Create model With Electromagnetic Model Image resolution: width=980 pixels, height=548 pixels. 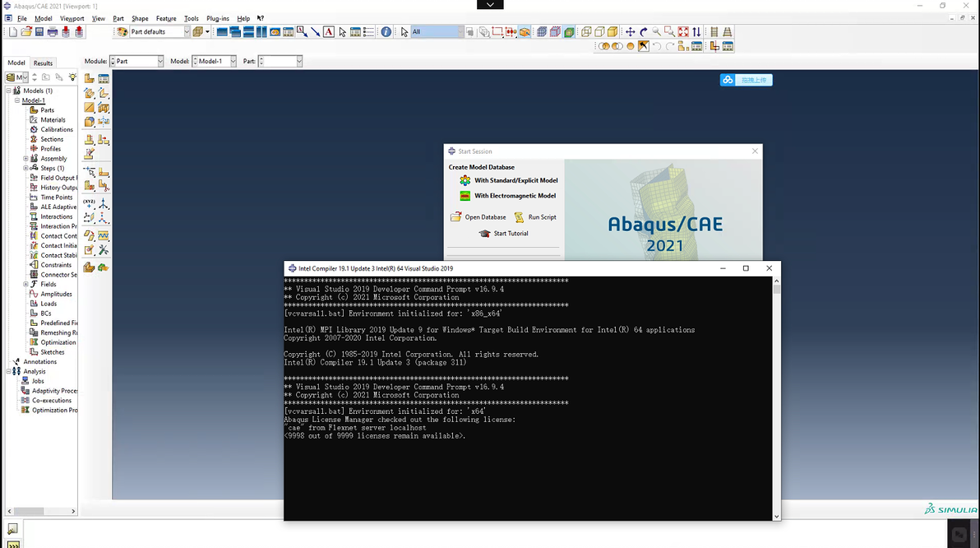[x=507, y=196]
